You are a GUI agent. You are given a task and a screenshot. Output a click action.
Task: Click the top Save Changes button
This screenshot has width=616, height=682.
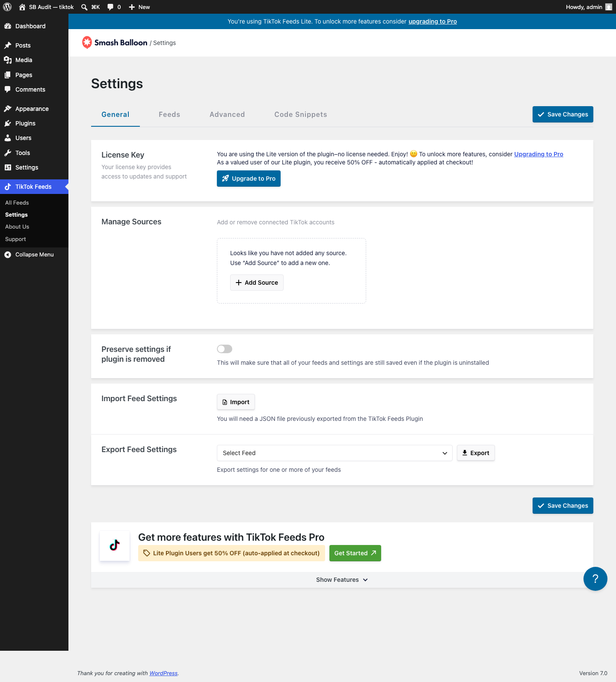pos(563,114)
